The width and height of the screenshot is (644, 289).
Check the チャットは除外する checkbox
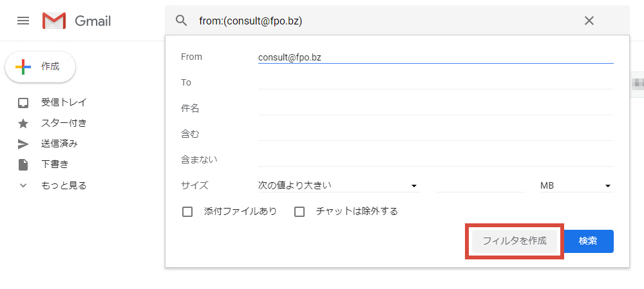coord(299,212)
